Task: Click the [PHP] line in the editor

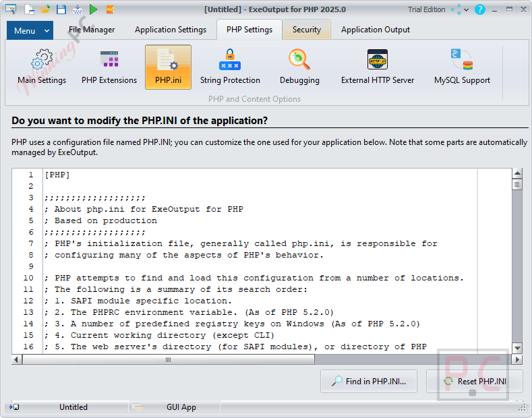Action: pos(57,175)
